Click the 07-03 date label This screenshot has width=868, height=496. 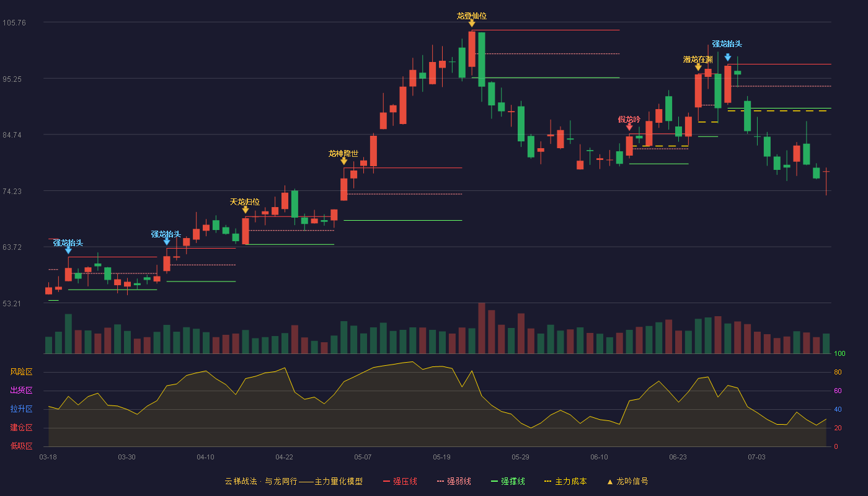coord(756,457)
